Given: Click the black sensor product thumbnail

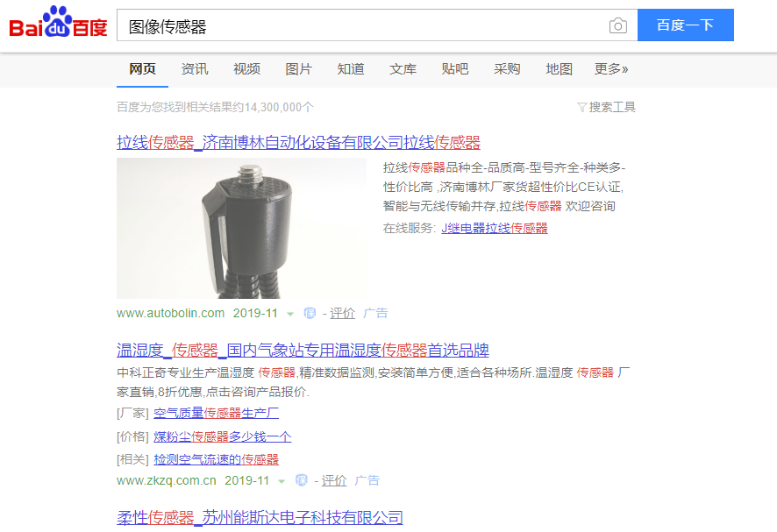Looking at the screenshot, I should 241,228.
